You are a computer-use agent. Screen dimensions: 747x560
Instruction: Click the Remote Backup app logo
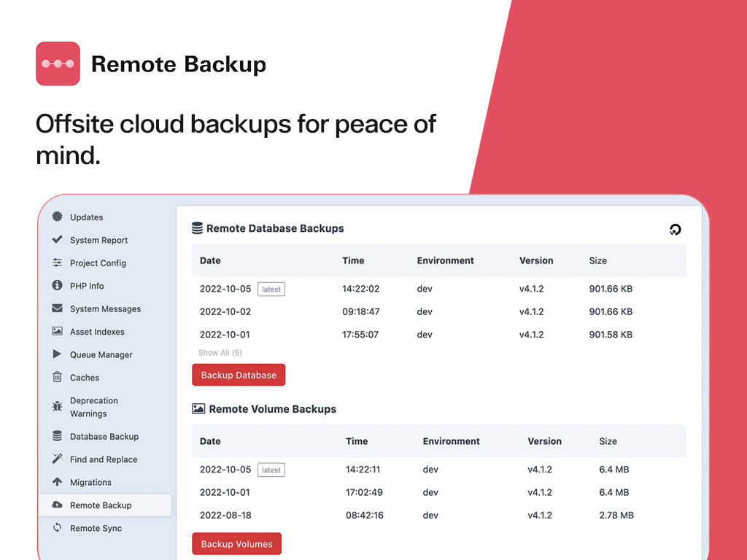coord(58,63)
